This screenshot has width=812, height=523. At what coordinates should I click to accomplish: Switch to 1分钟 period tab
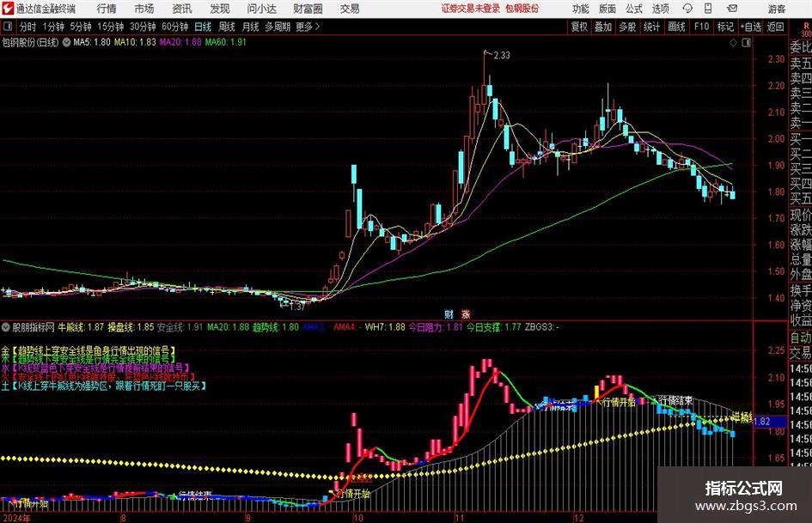click(53, 27)
